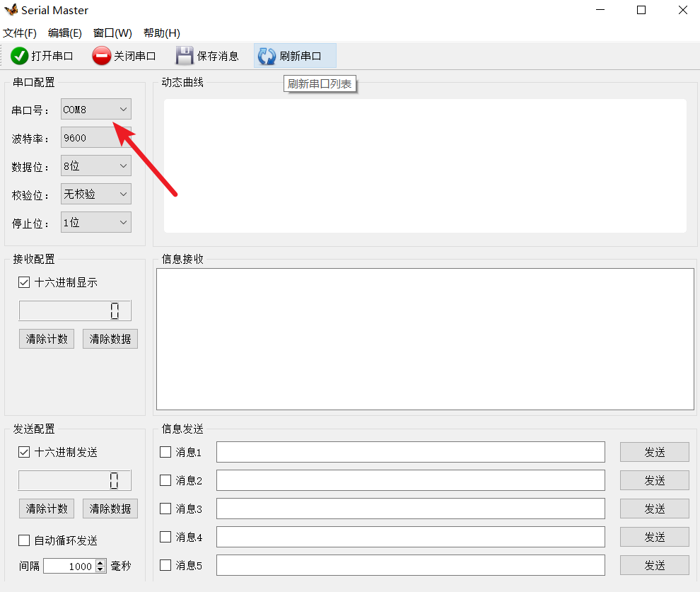Image resolution: width=700 pixels, height=592 pixels.
Task: Click 清除数据 in receive config
Action: [x=110, y=339]
